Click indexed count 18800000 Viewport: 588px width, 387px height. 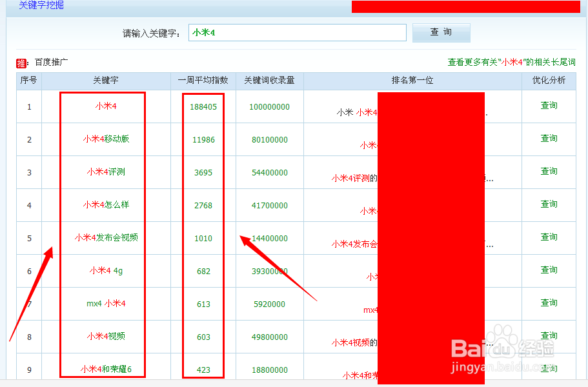[269, 370]
